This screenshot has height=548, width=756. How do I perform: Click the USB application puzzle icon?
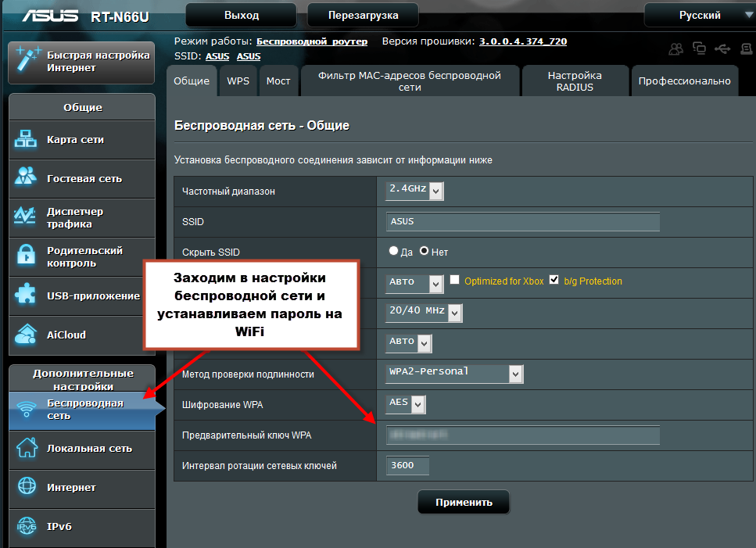click(x=25, y=293)
